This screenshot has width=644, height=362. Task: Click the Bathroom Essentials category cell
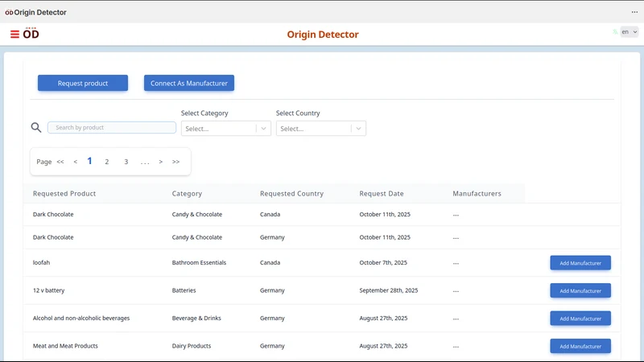tap(199, 263)
